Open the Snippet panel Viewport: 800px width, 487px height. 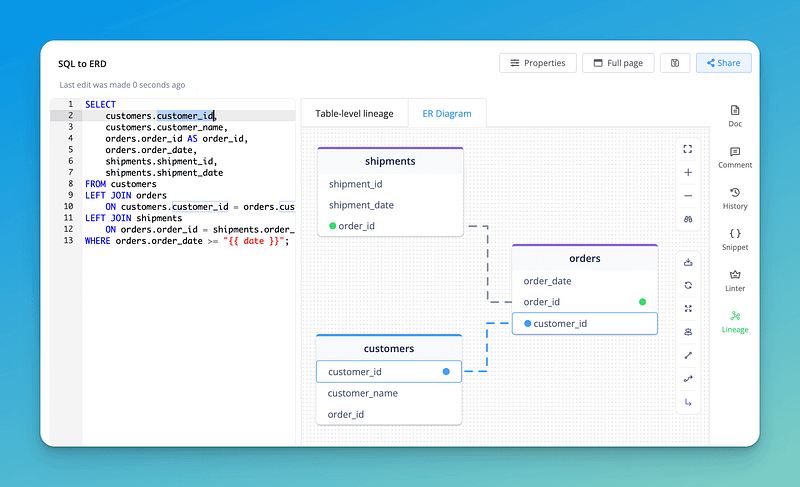coord(735,239)
